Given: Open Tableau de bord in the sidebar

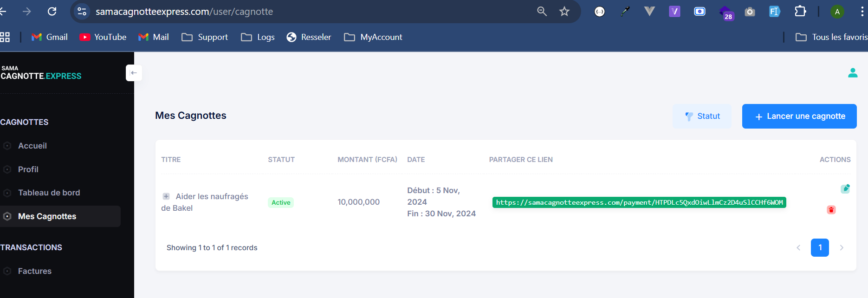Looking at the screenshot, I should (x=49, y=193).
